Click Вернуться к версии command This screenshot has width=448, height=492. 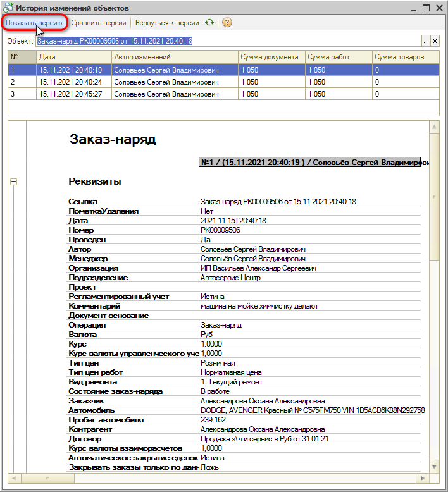[x=167, y=23]
